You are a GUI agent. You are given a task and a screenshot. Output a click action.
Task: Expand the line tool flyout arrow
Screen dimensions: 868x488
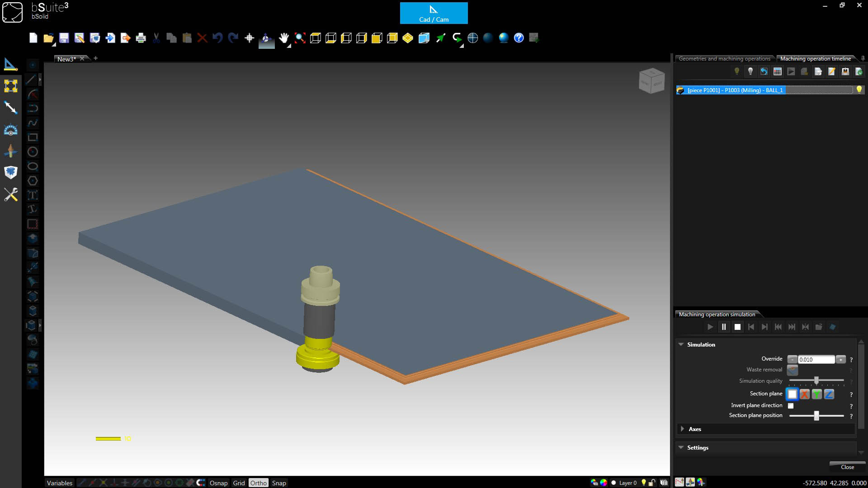[x=40, y=80]
